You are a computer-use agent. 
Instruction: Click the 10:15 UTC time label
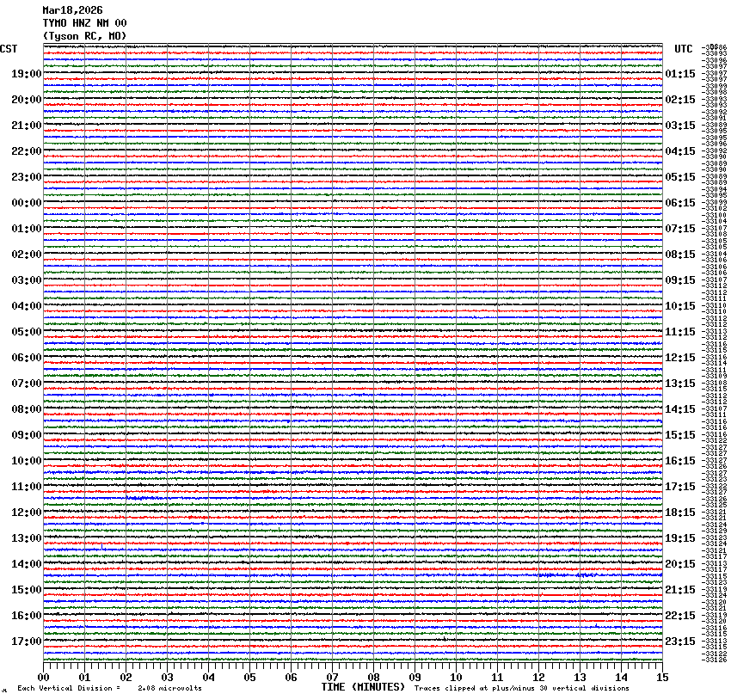[x=680, y=306]
